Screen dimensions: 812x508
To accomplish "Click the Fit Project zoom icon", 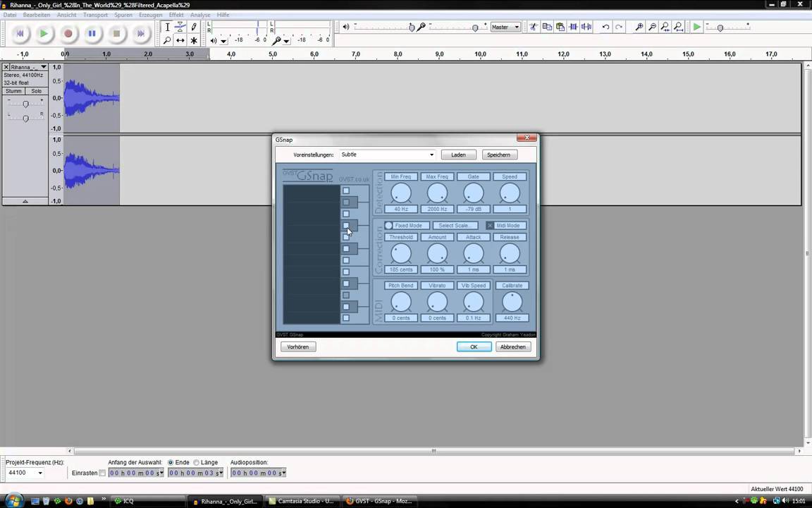I will point(678,27).
